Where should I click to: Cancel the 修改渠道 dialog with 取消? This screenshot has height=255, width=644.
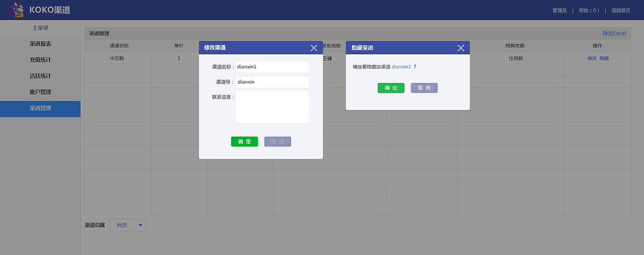coord(278,142)
